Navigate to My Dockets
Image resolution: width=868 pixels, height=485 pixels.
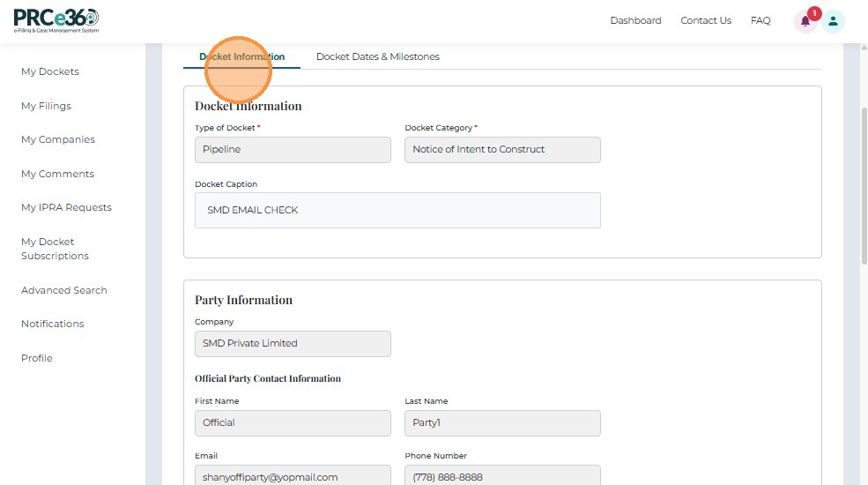pyautogui.click(x=50, y=71)
